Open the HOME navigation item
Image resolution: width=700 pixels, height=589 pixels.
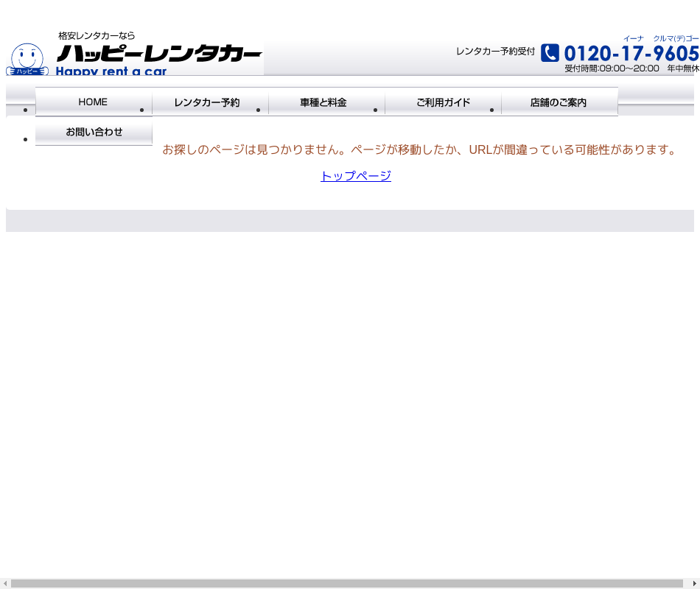(x=94, y=102)
